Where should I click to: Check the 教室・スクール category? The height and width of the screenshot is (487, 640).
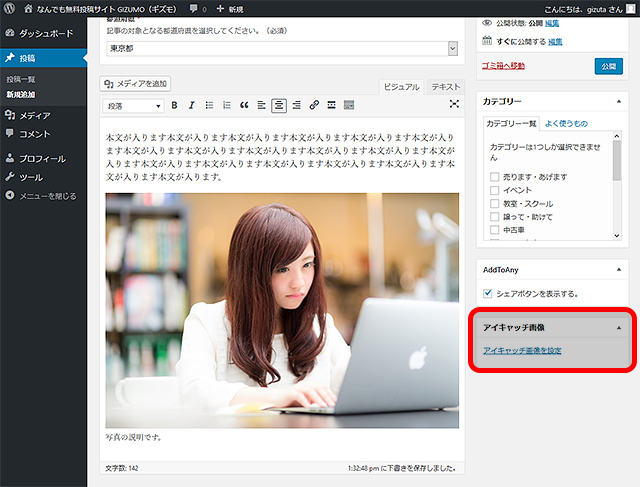coord(494,203)
